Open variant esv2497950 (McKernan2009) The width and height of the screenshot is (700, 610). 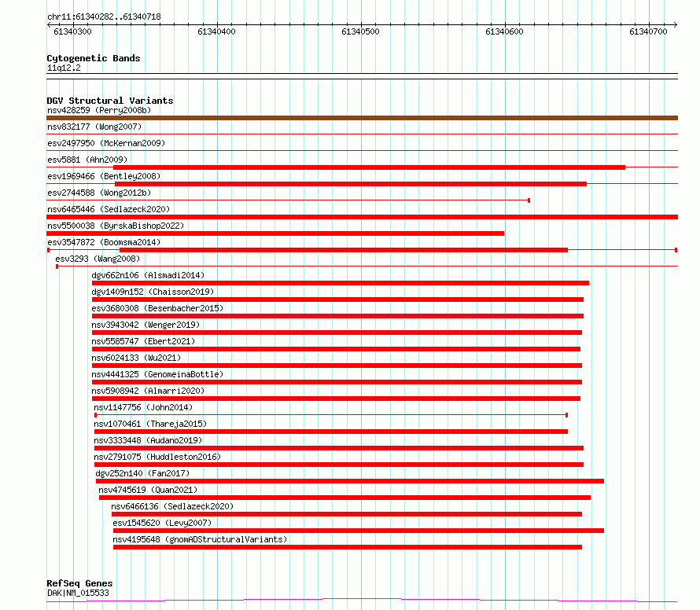pos(106,143)
